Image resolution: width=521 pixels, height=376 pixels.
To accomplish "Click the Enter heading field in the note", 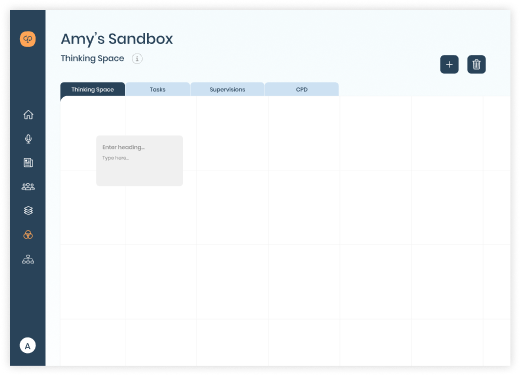I will point(124,147).
